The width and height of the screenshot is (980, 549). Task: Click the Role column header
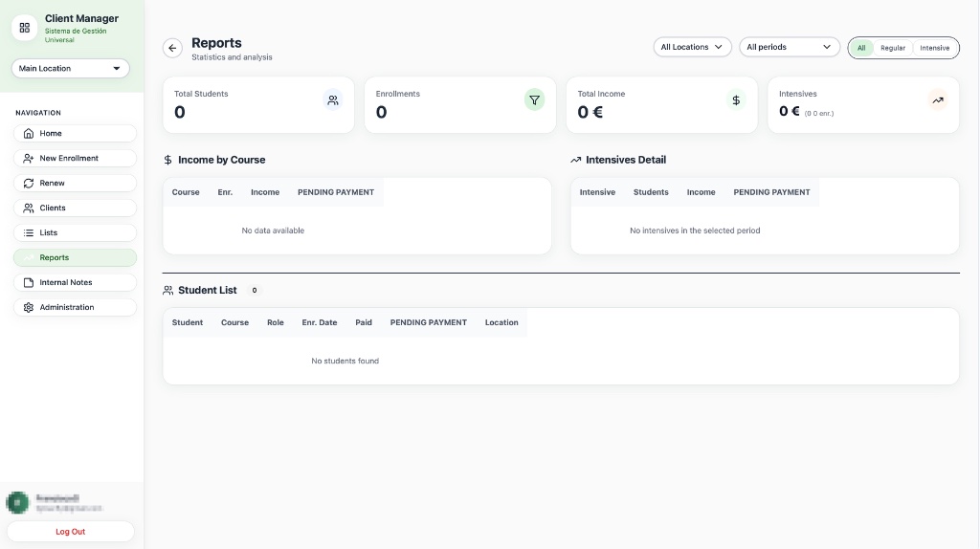(x=276, y=323)
